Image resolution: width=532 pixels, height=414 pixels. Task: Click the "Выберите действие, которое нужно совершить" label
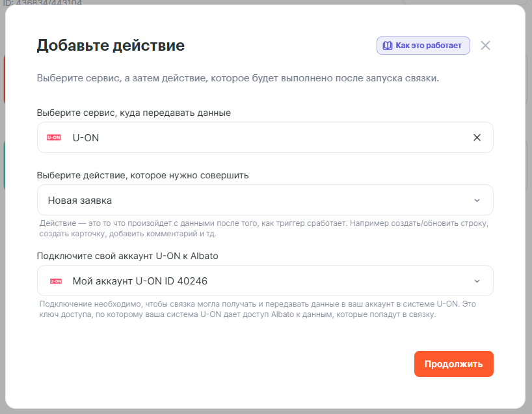142,175
